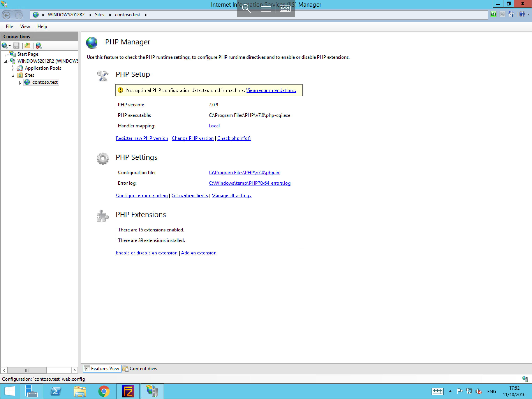Click the green Refresh page icon
532x399 pixels.
(493, 14)
